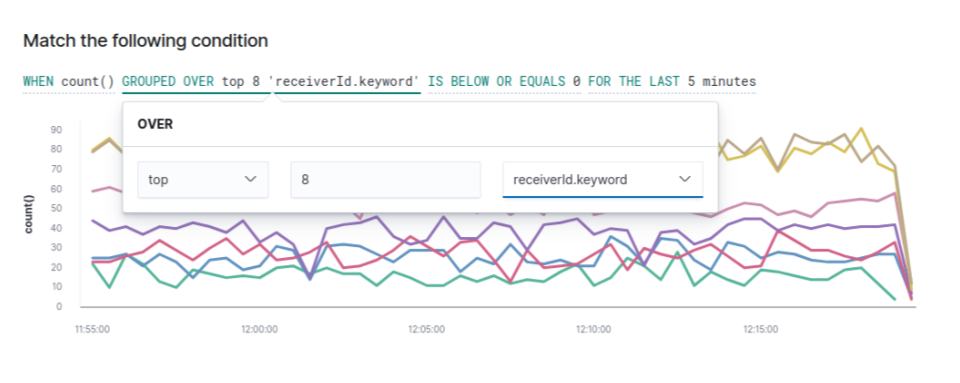Open the "WHEN count()" expression

click(69, 81)
